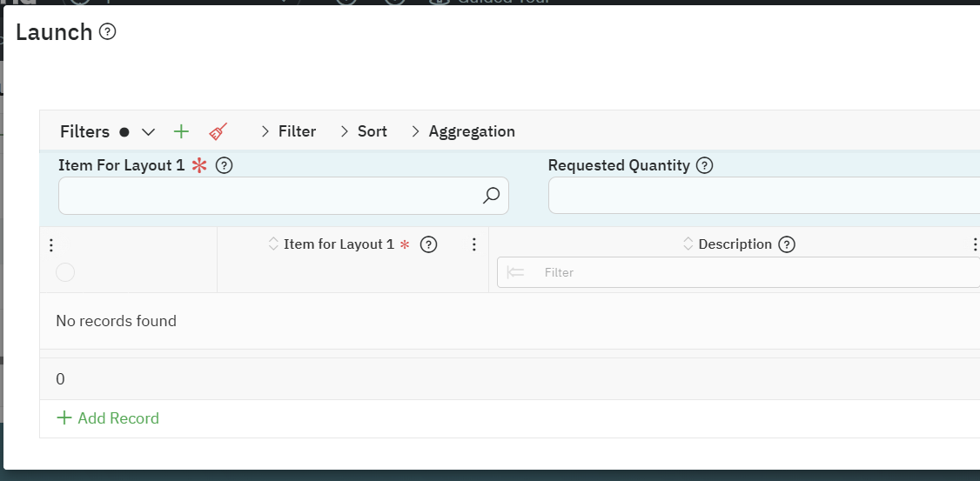Open help for Item For Layout 1 field

click(224, 165)
